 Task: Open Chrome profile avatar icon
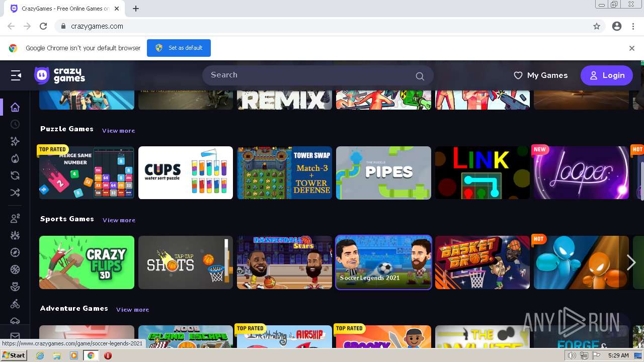617,26
